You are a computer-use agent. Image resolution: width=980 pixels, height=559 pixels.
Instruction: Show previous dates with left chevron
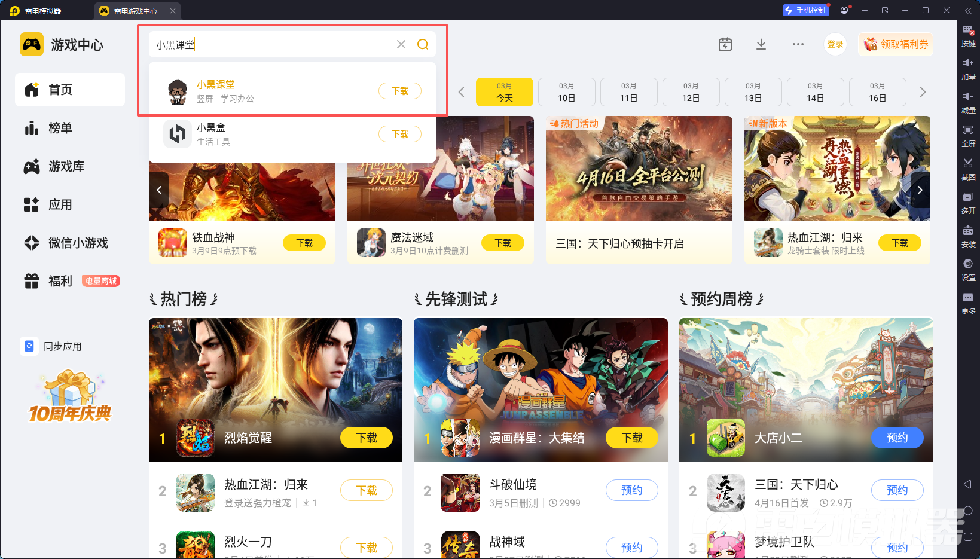461,92
